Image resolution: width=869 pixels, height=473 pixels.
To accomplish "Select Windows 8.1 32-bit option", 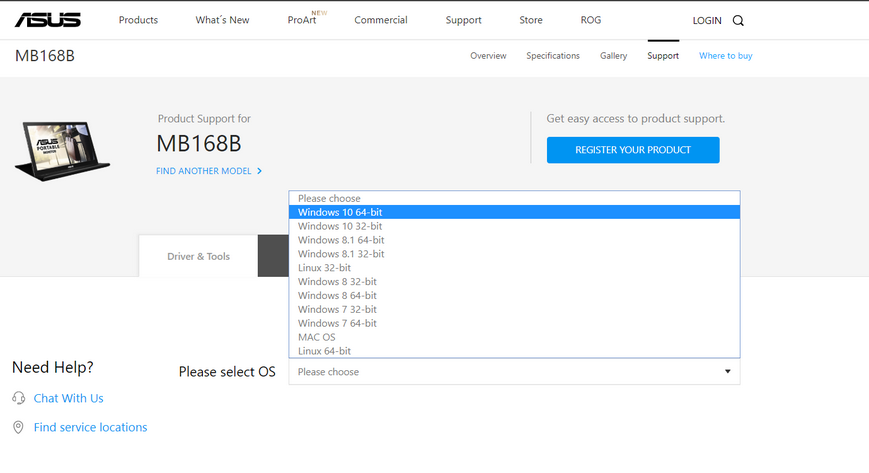I will (514, 253).
